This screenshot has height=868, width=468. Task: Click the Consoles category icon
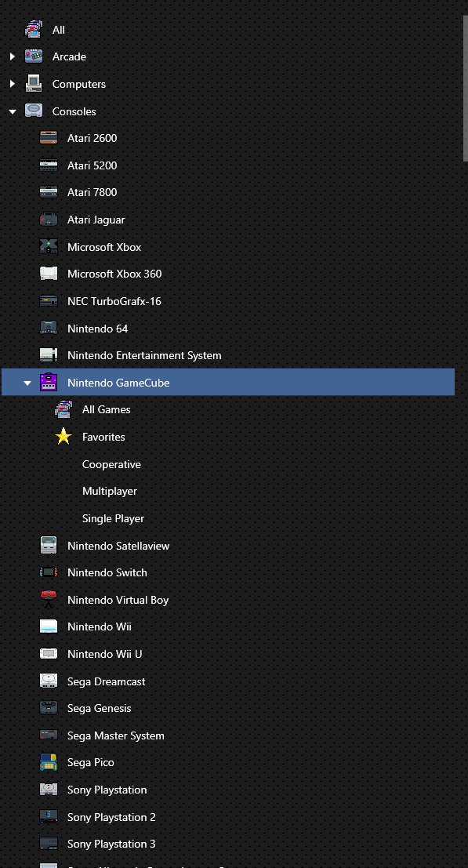(x=34, y=111)
